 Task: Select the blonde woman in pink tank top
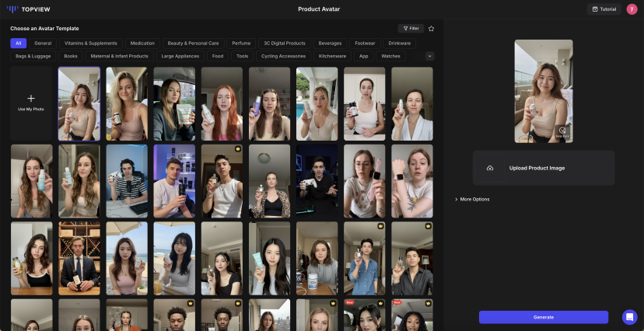click(x=127, y=104)
